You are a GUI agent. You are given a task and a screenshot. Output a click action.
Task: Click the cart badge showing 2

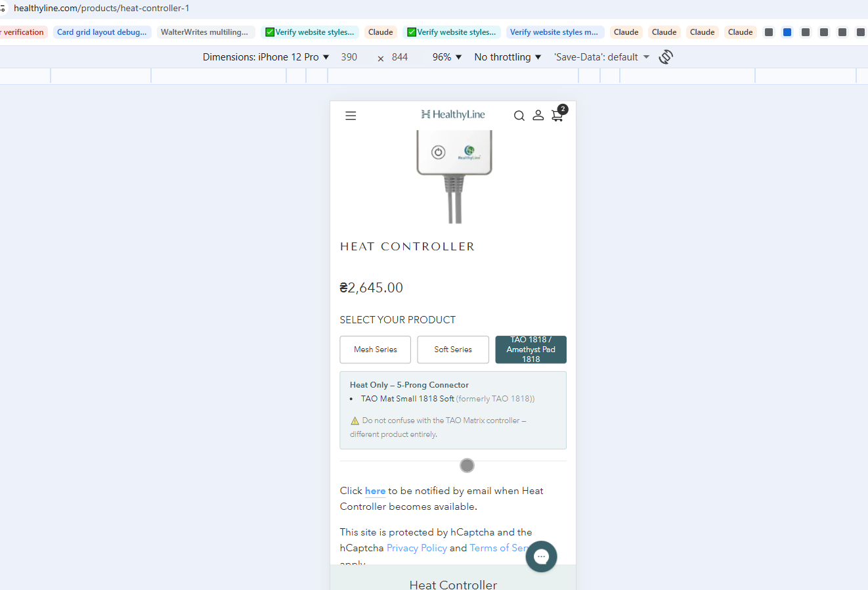(563, 109)
